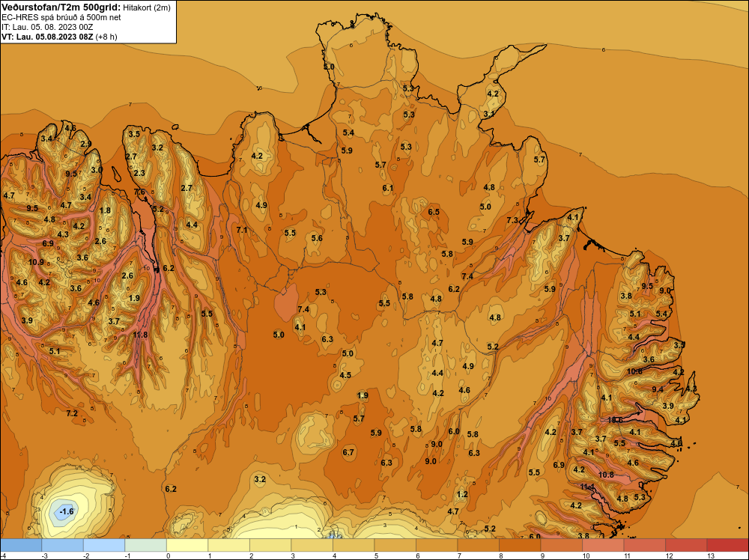749x560 pixels.
Task: Click the dark red legend swatch right of 13
Action: tap(727, 545)
